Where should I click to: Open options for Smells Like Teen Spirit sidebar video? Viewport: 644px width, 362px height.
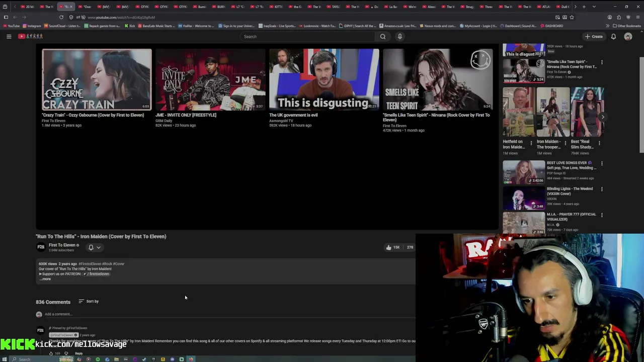pyautogui.click(x=602, y=62)
